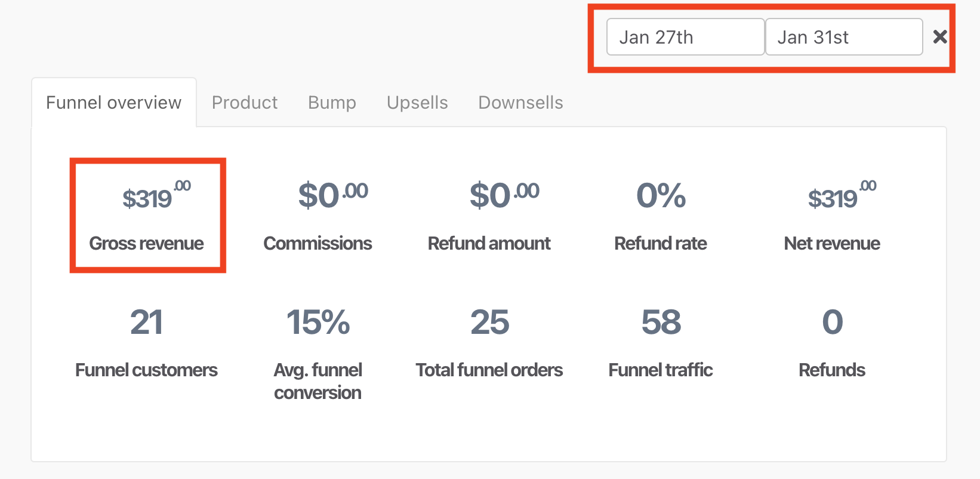Click the 0% Refund rate stat

click(661, 196)
